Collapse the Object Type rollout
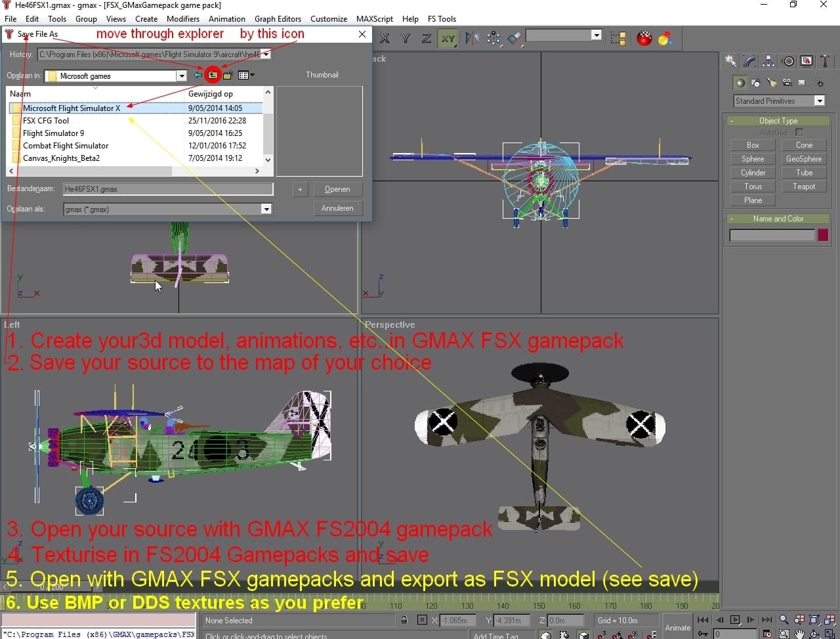Image resolution: width=840 pixels, height=639 pixels. pyautogui.click(x=732, y=121)
